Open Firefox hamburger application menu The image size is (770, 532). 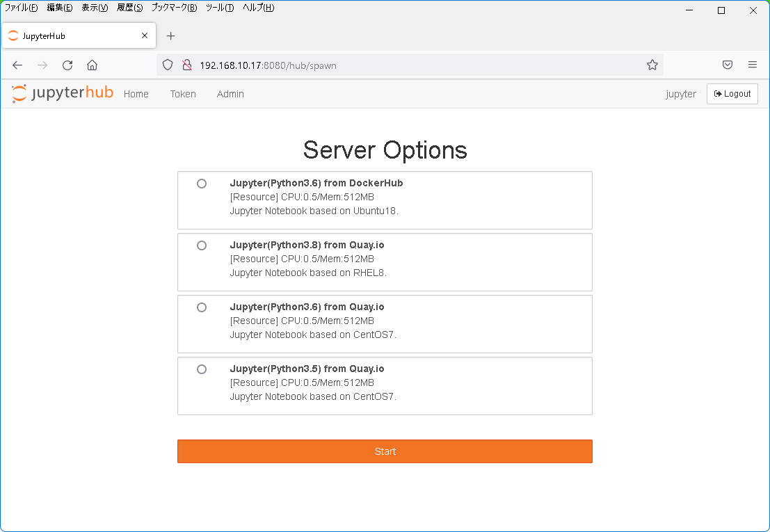click(x=753, y=65)
